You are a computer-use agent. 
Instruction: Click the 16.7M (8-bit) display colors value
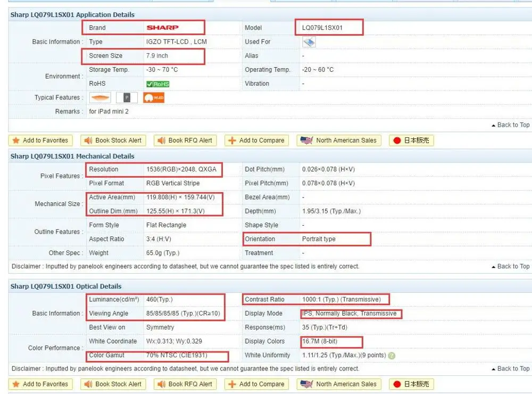[x=320, y=341]
